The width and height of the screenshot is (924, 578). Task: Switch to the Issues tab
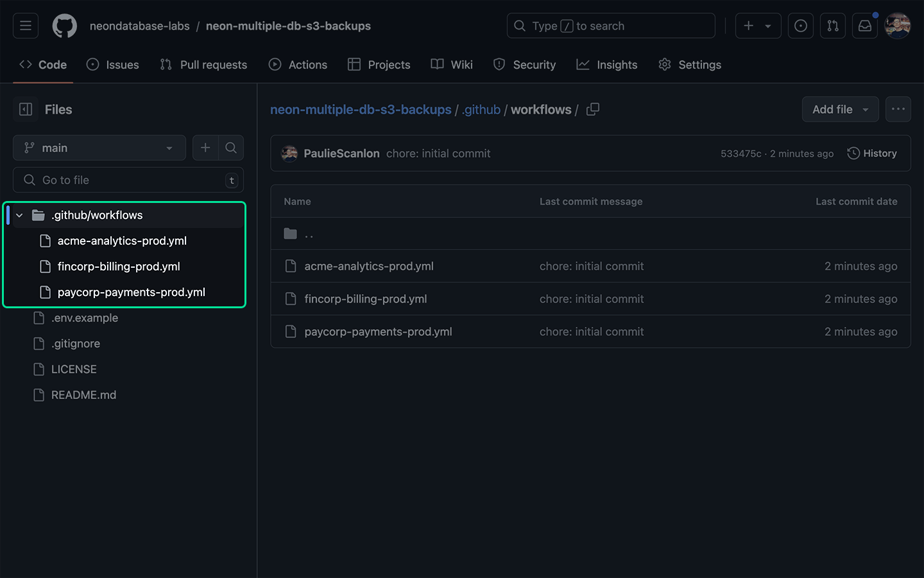click(113, 65)
